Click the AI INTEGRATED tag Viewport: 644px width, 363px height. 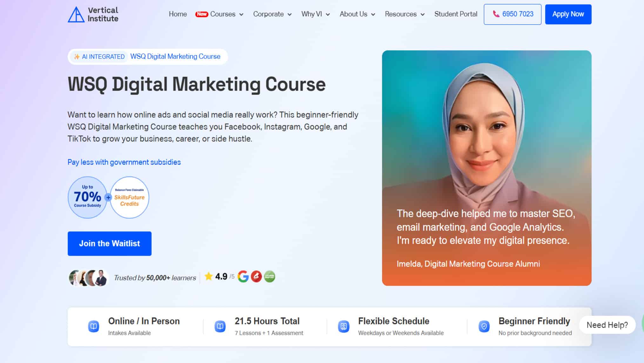pyautogui.click(x=99, y=57)
